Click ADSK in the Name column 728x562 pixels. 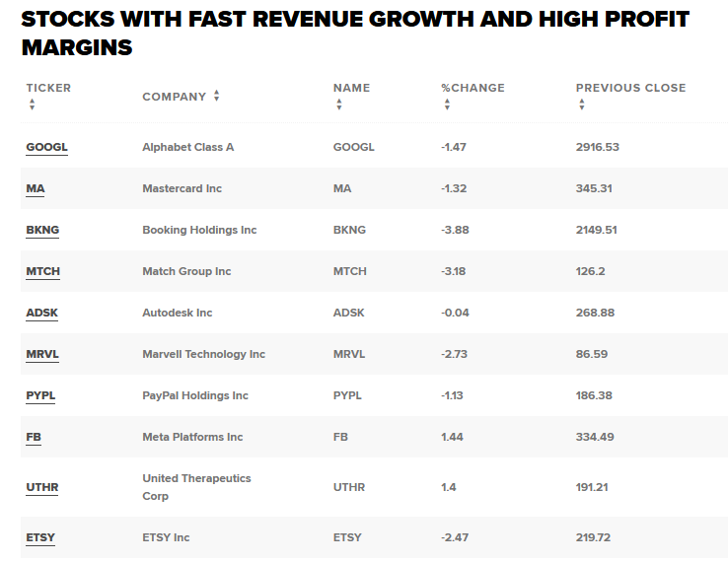click(x=349, y=313)
